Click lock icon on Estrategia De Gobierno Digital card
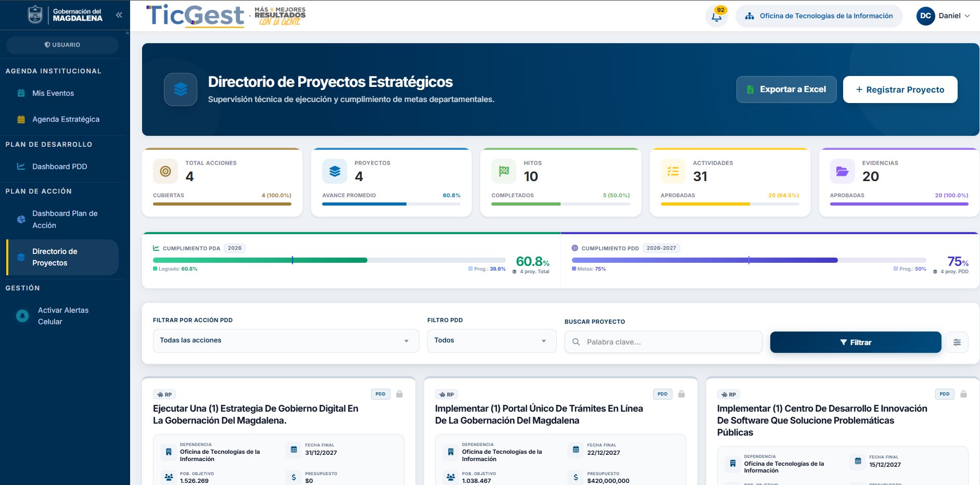980x485 pixels. pyautogui.click(x=399, y=394)
